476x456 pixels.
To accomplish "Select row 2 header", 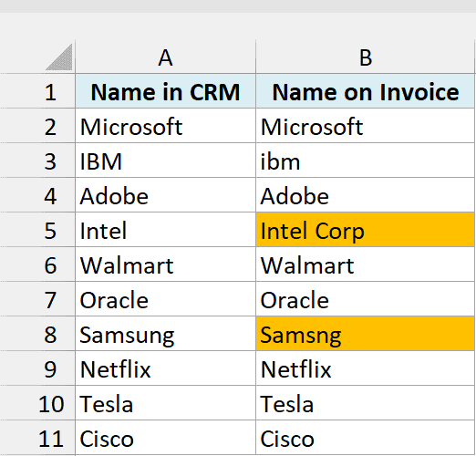I will tap(37, 126).
